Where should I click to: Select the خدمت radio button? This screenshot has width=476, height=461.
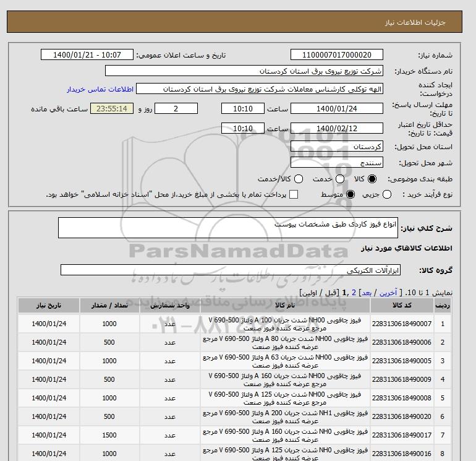[340, 179]
